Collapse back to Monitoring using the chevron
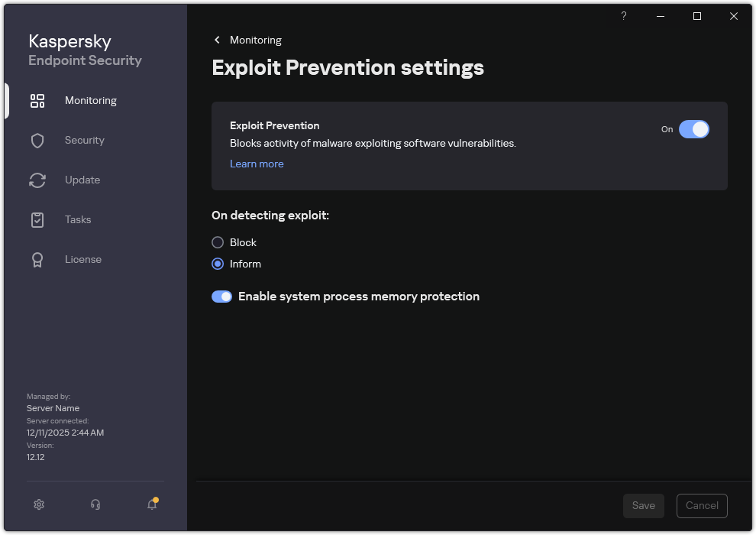756x535 pixels. click(x=216, y=40)
